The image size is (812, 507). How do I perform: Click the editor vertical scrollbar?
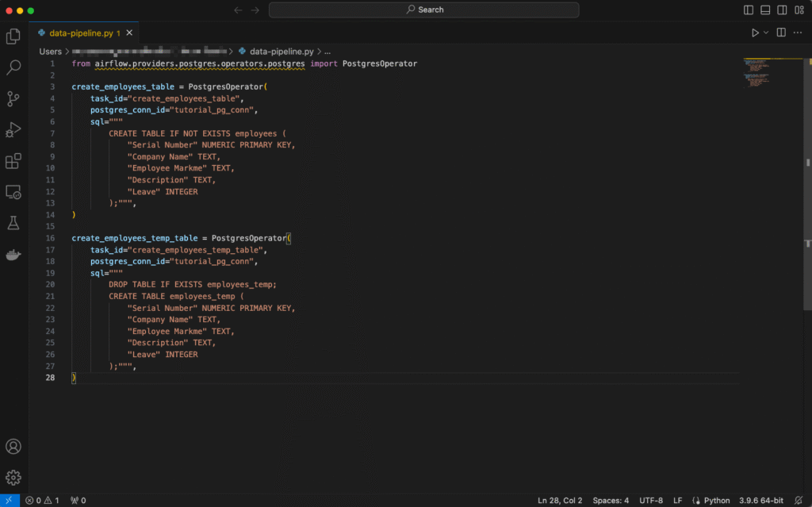[807, 184]
